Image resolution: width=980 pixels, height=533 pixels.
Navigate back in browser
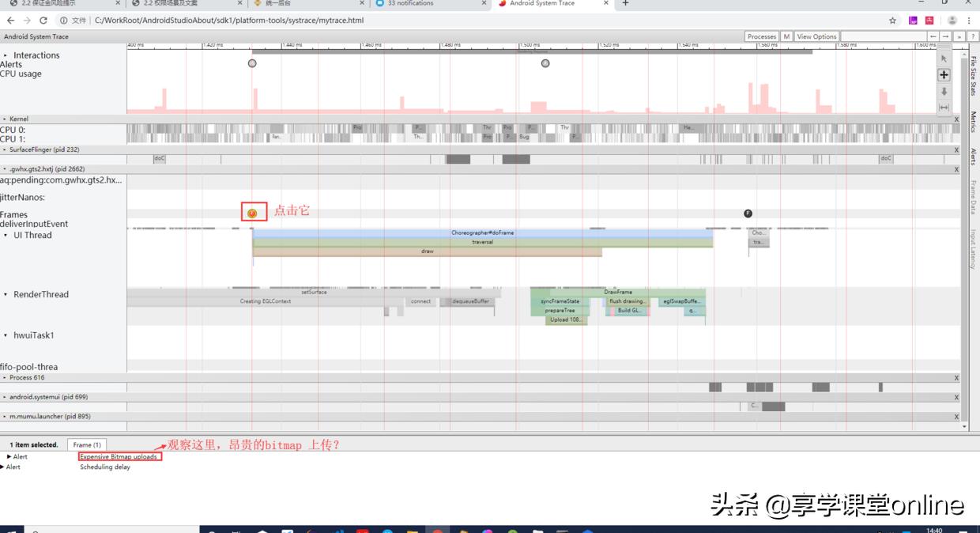10,21
